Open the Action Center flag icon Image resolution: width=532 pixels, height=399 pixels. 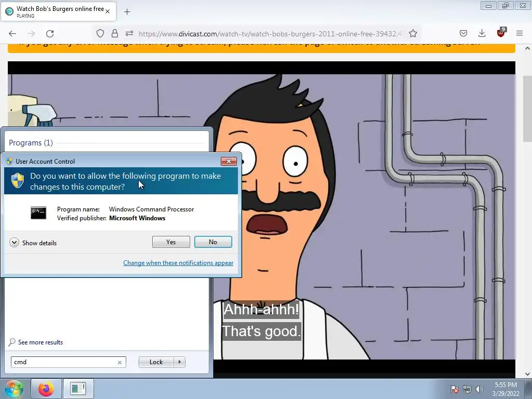[x=455, y=389]
